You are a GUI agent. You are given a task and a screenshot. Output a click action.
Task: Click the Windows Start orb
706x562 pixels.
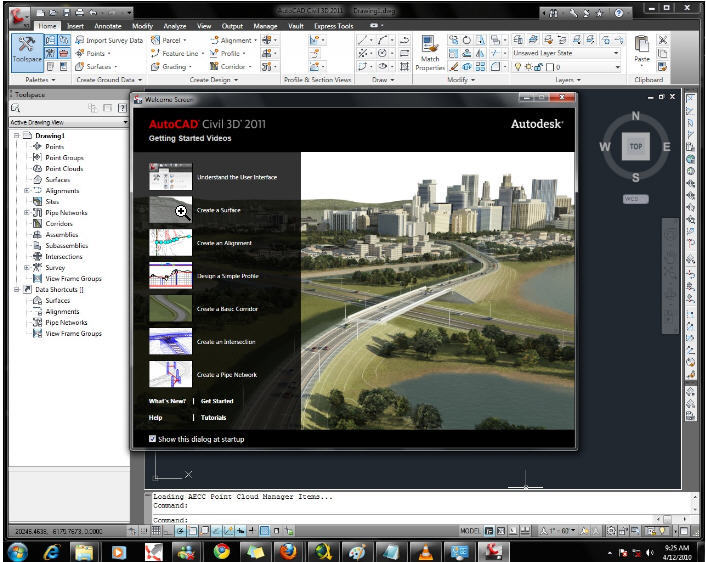[x=18, y=552]
